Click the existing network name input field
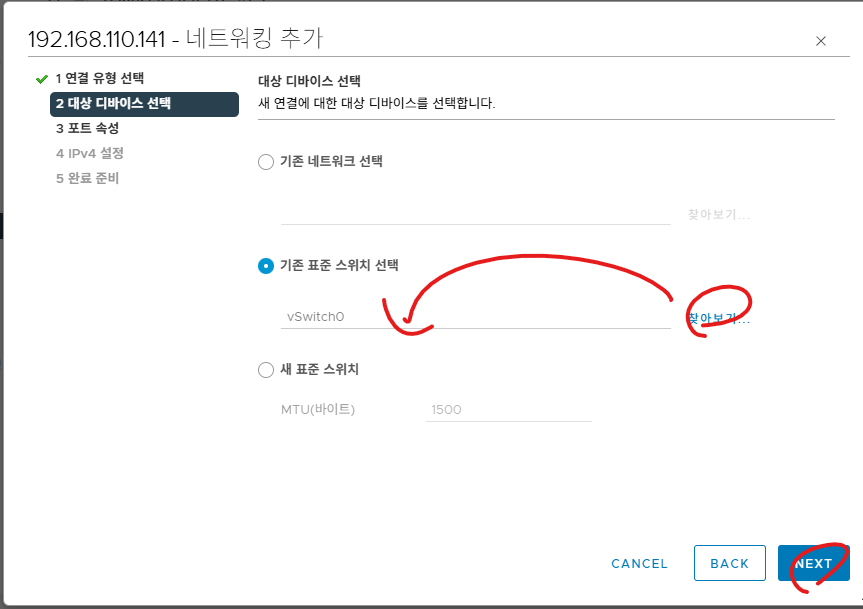This screenshot has height=609, width=863. [476, 213]
